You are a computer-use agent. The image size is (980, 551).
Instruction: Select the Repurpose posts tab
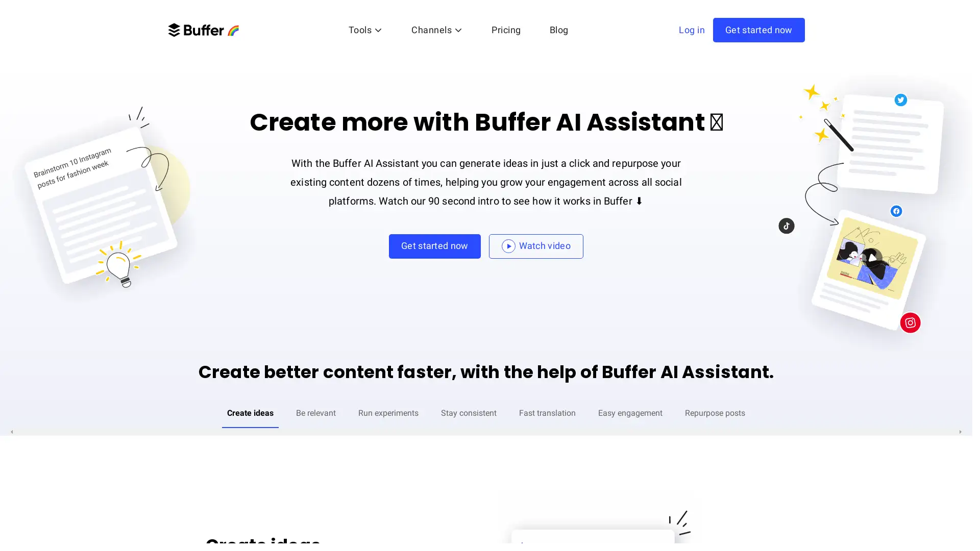click(715, 413)
